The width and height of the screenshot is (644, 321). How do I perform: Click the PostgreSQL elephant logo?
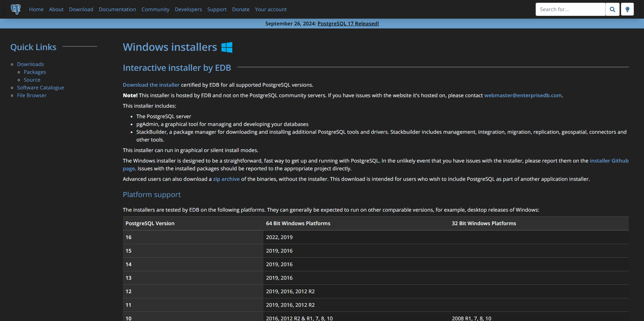[16, 9]
